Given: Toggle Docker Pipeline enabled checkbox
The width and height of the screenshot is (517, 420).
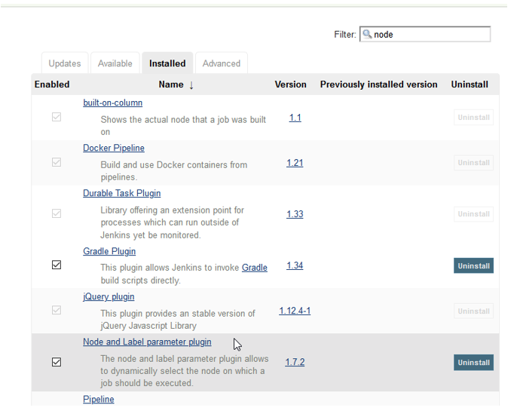Looking at the screenshot, I should point(57,162).
